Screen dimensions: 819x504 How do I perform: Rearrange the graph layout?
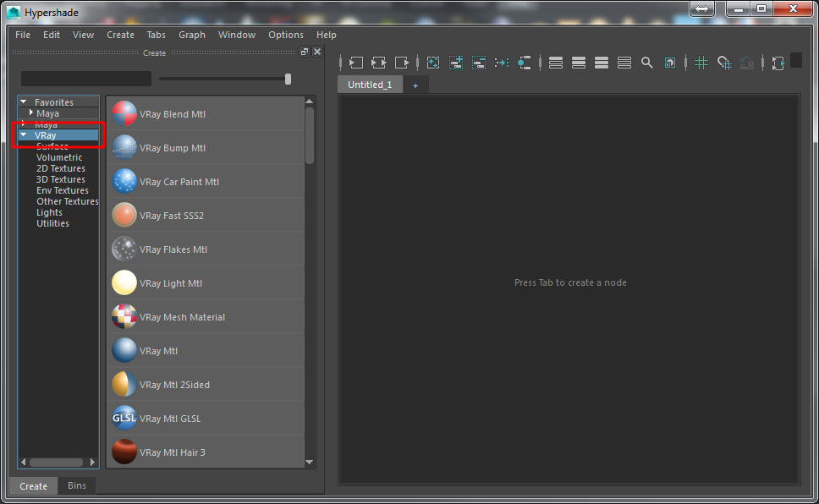pos(502,63)
